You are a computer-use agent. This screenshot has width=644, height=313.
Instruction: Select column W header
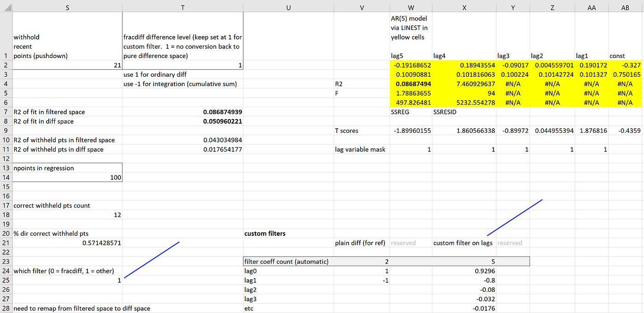pos(411,7)
